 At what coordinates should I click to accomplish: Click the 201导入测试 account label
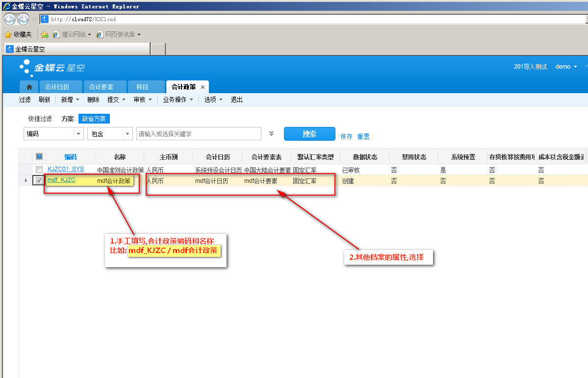(x=530, y=67)
